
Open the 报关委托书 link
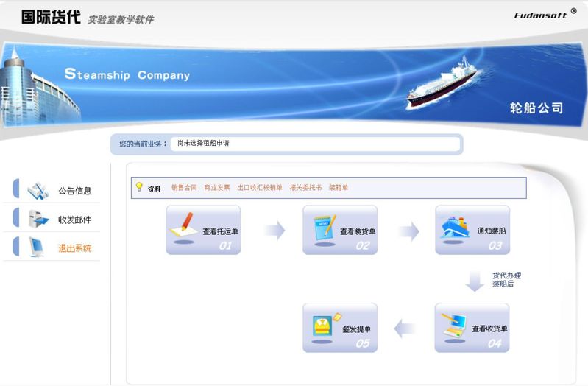[305, 187]
